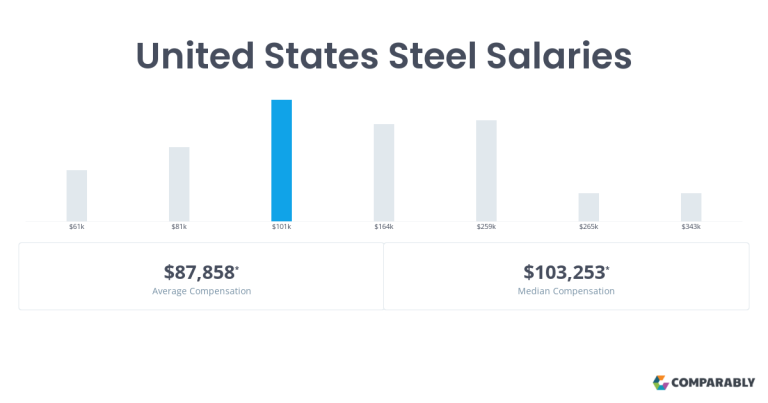Click the $103,253 median compensation figure

(566, 272)
